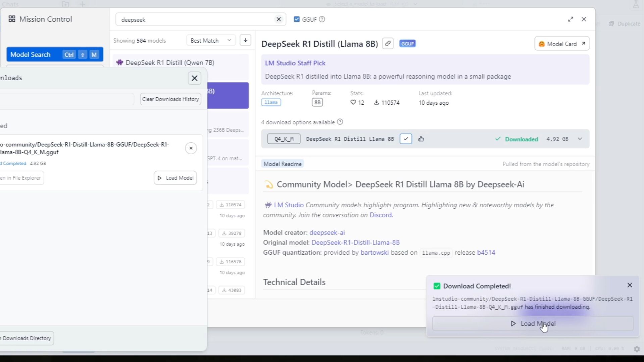
Task: Open download options info icon
Action: 340,122
